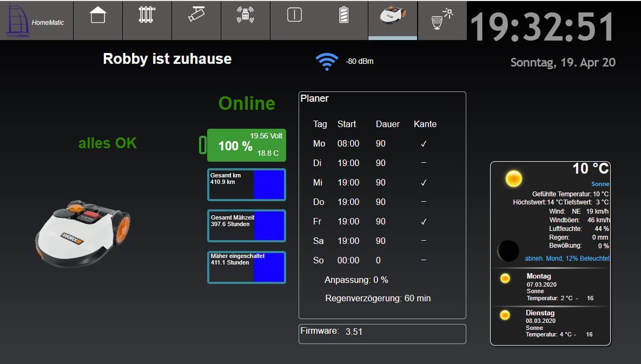Click Regenverzögerung: 60 min value

click(378, 298)
